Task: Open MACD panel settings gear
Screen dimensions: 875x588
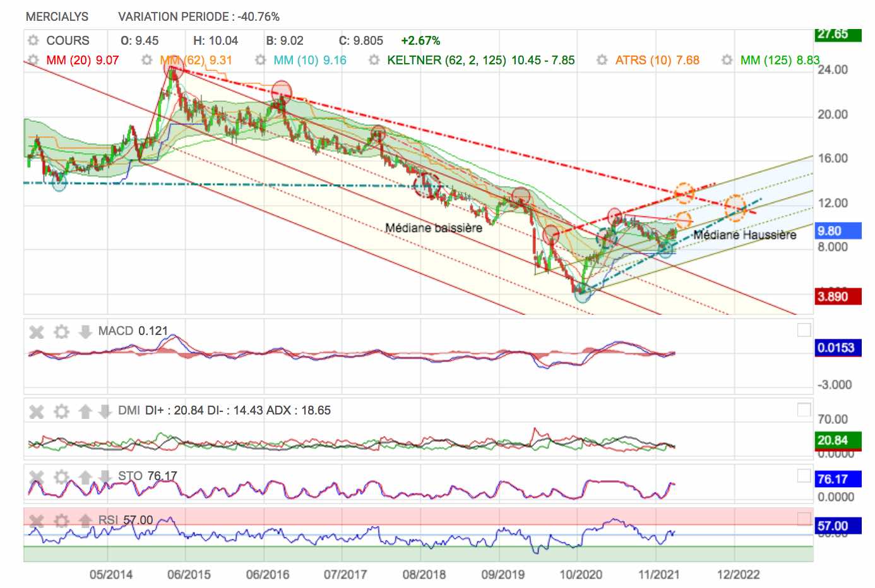Action: click(x=61, y=331)
